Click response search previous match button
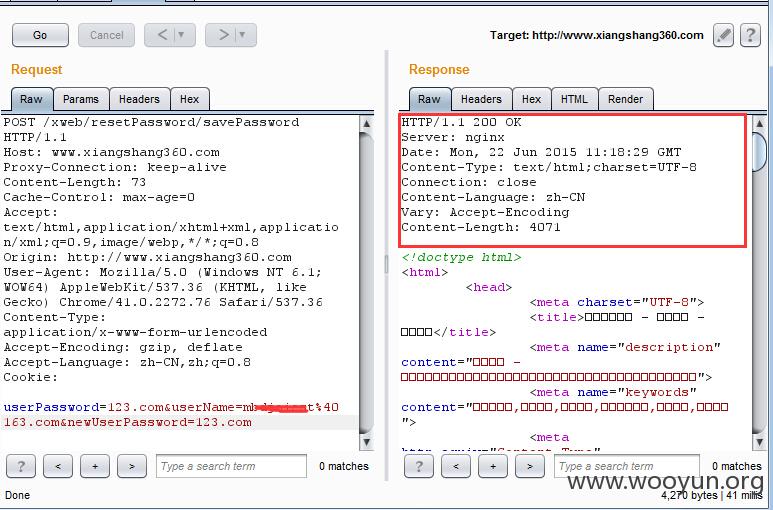This screenshot has height=510, width=773. 456,466
